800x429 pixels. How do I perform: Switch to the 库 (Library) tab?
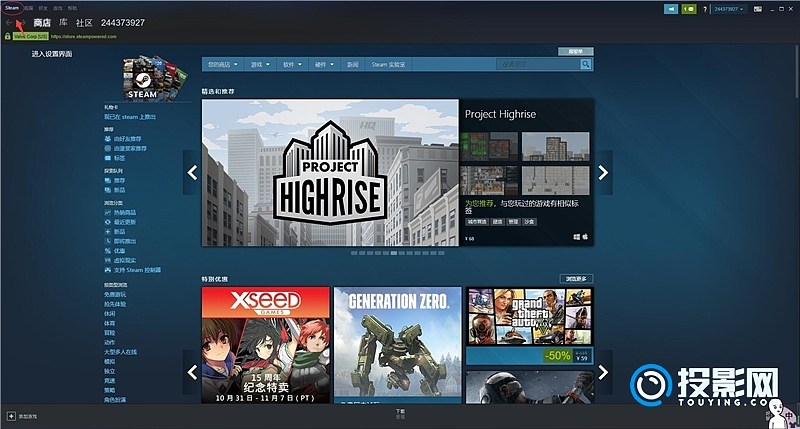63,22
